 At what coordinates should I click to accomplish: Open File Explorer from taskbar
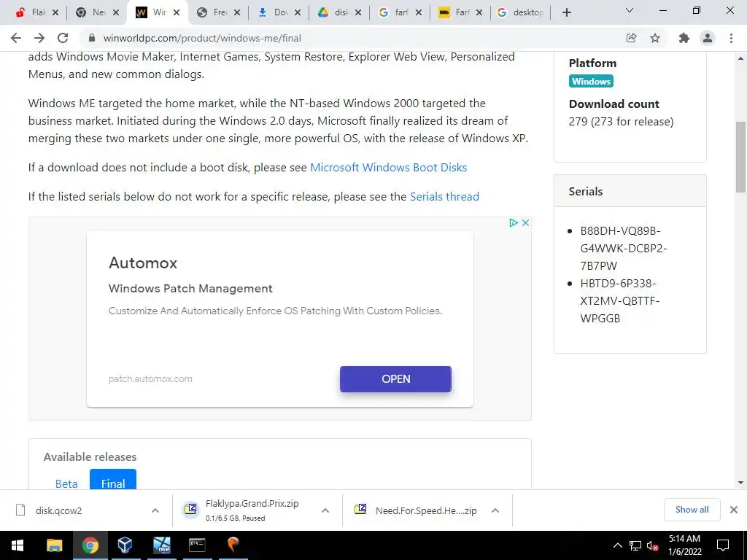tap(54, 545)
